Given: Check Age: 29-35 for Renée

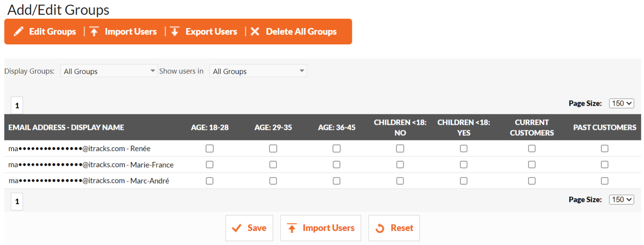Looking at the screenshot, I should pos(273,149).
